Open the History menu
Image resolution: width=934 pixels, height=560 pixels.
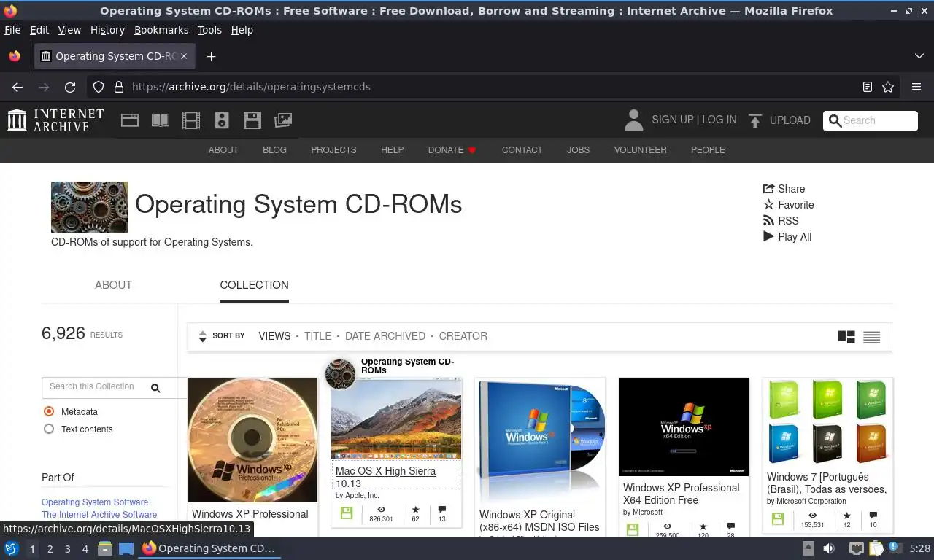tap(107, 30)
